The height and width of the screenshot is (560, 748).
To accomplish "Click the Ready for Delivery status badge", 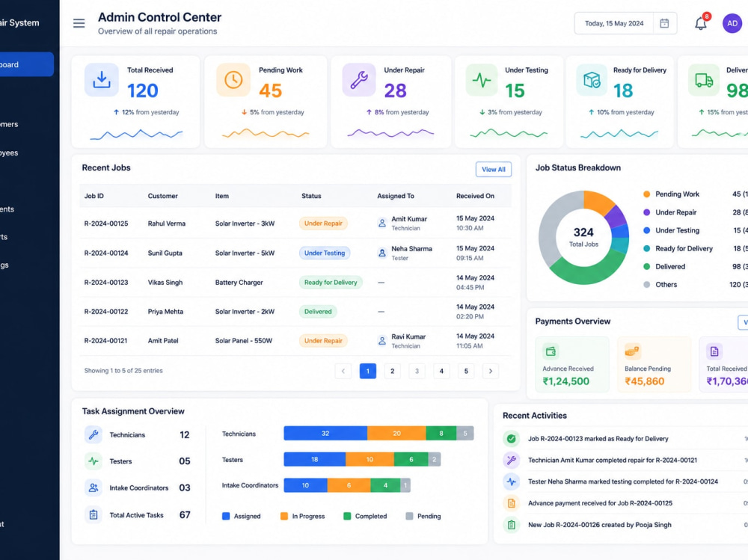I will pyautogui.click(x=331, y=283).
